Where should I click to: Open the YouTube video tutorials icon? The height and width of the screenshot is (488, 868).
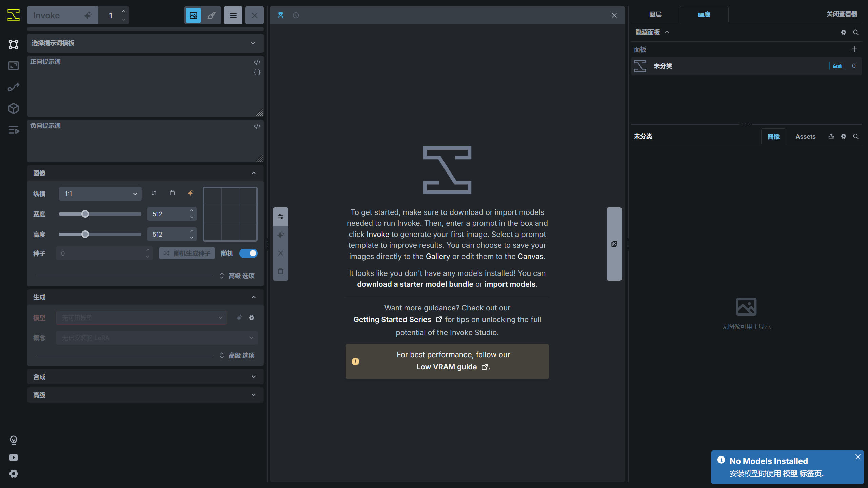tap(14, 457)
